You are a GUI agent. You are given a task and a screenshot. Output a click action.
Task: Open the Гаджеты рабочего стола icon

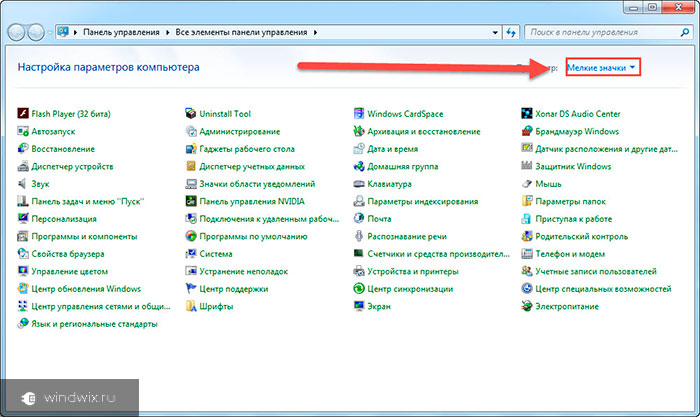[x=191, y=148]
